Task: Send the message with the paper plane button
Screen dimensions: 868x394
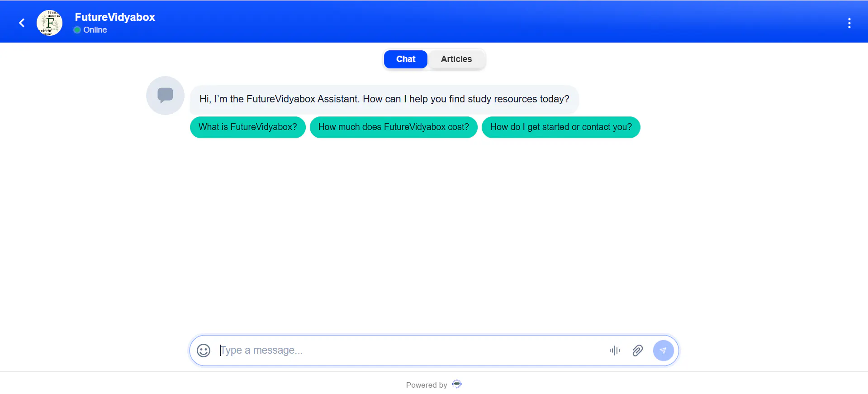Action: tap(663, 351)
